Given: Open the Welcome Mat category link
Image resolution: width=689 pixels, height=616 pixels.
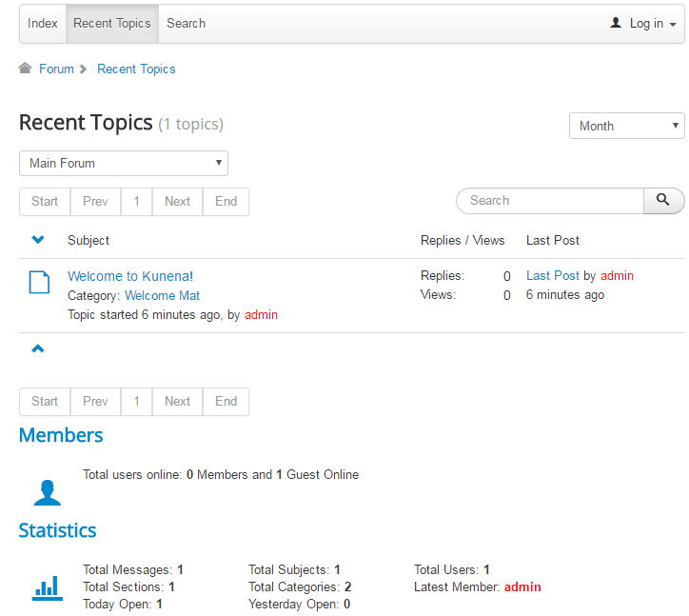Looking at the screenshot, I should tap(162, 295).
